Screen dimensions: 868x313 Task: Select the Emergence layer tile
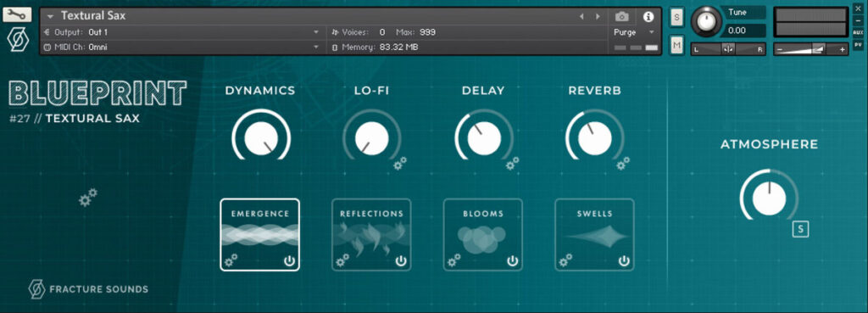(259, 234)
